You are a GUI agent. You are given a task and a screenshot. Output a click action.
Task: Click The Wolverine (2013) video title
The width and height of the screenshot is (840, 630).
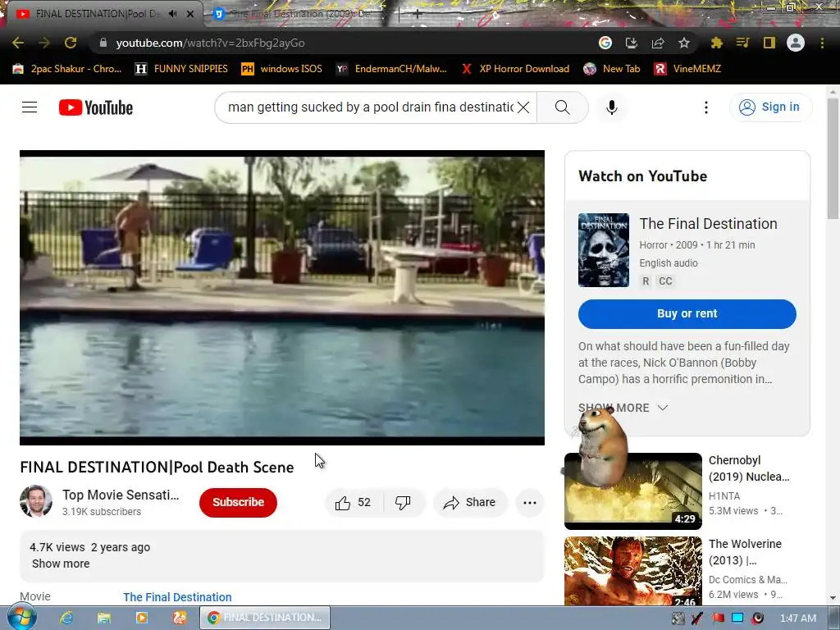tap(745, 552)
